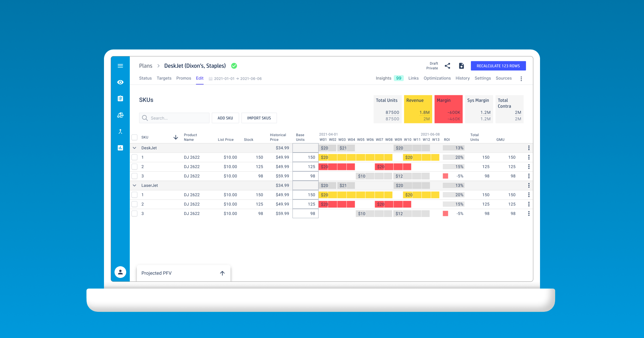Expand the Projected PFV panel arrow
The width and height of the screenshot is (644, 338).
coord(222,273)
